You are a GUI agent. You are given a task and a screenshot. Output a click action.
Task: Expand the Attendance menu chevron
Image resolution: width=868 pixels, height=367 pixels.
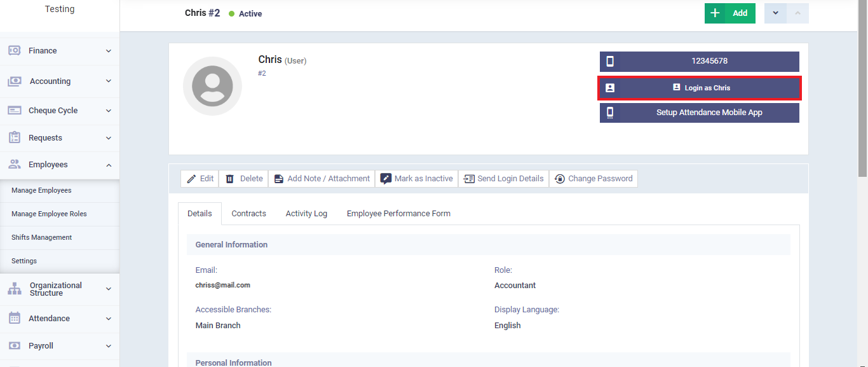click(109, 319)
